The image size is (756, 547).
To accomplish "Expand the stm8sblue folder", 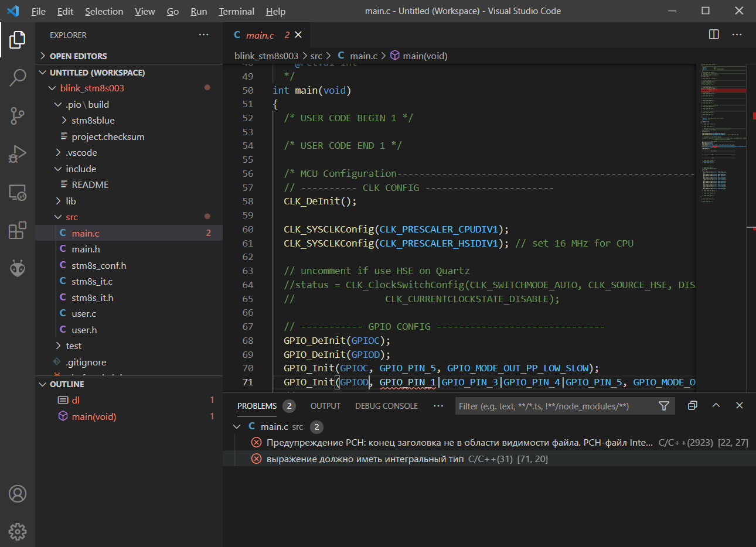I will (x=93, y=120).
